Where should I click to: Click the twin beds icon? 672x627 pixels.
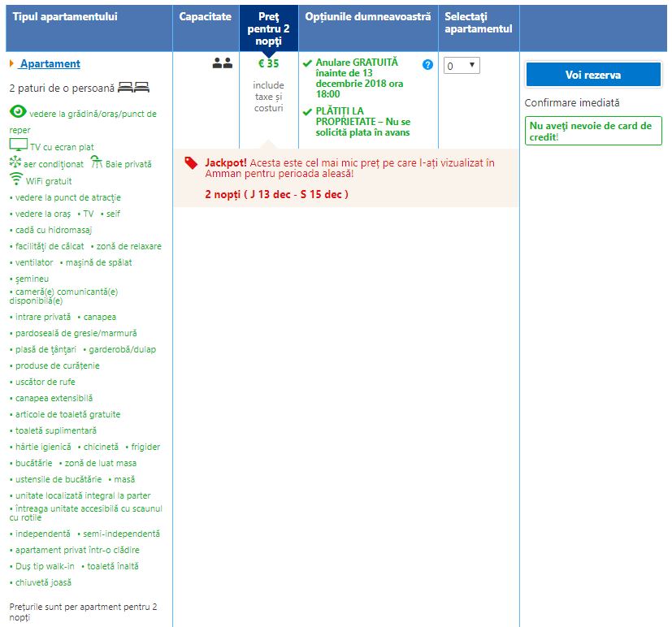coord(134,88)
